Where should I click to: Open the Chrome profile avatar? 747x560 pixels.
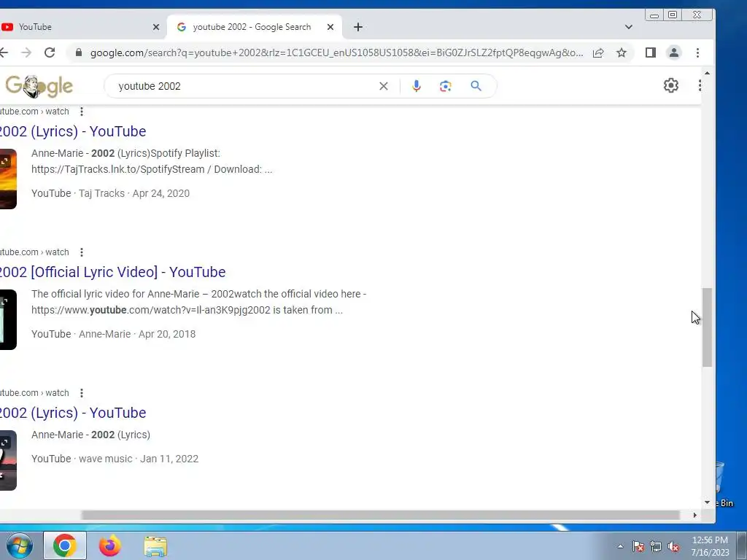[673, 52]
